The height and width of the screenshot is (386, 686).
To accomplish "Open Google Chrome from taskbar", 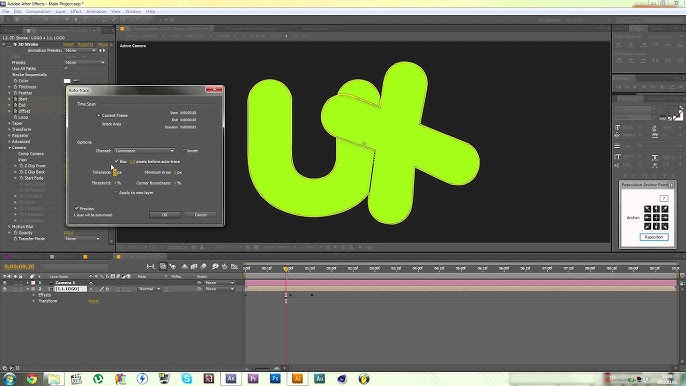I will [x=32, y=379].
